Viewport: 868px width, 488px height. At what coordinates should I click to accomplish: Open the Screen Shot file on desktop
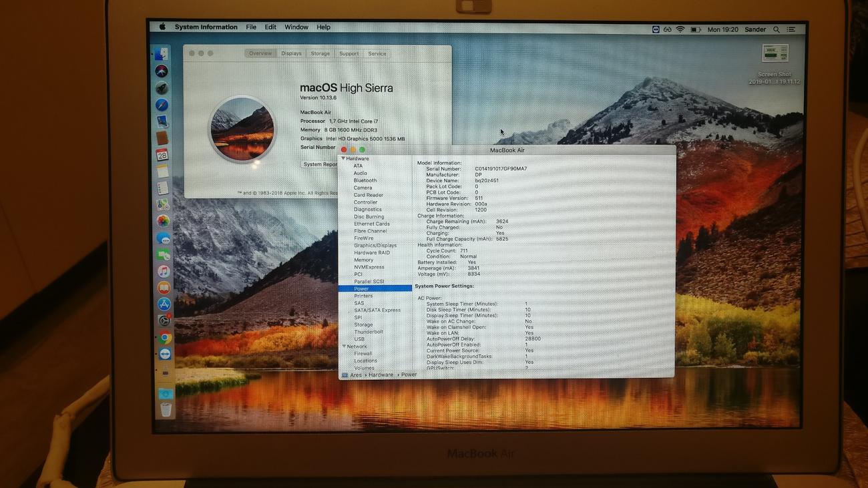click(x=775, y=53)
